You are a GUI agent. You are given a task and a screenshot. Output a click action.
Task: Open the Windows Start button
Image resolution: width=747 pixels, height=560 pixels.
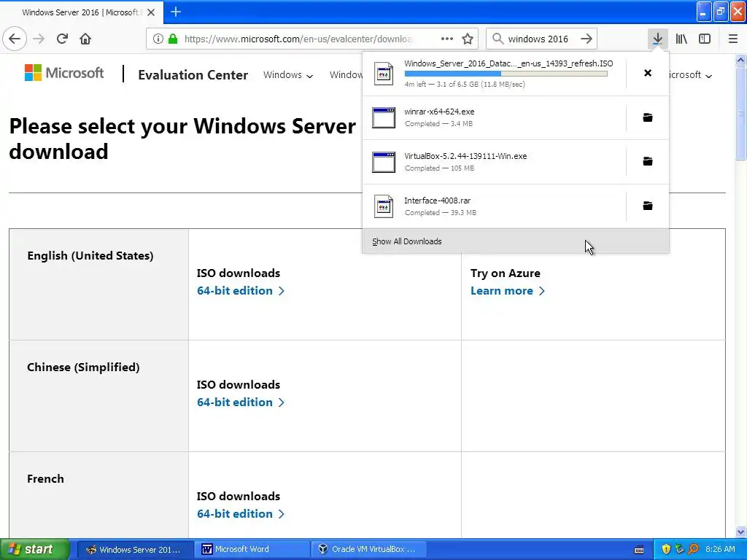click(34, 549)
